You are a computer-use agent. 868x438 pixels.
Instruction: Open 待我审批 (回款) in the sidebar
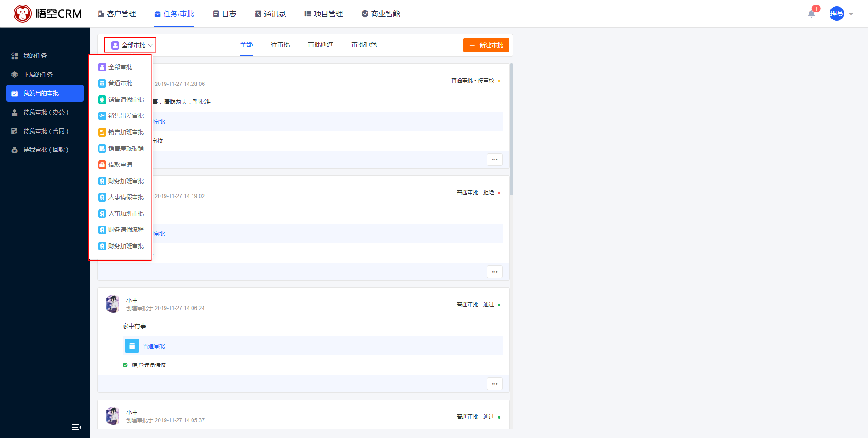click(46, 150)
